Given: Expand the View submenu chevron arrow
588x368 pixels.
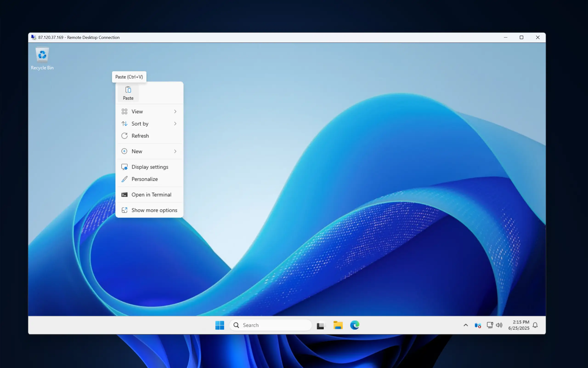Looking at the screenshot, I should point(175,112).
